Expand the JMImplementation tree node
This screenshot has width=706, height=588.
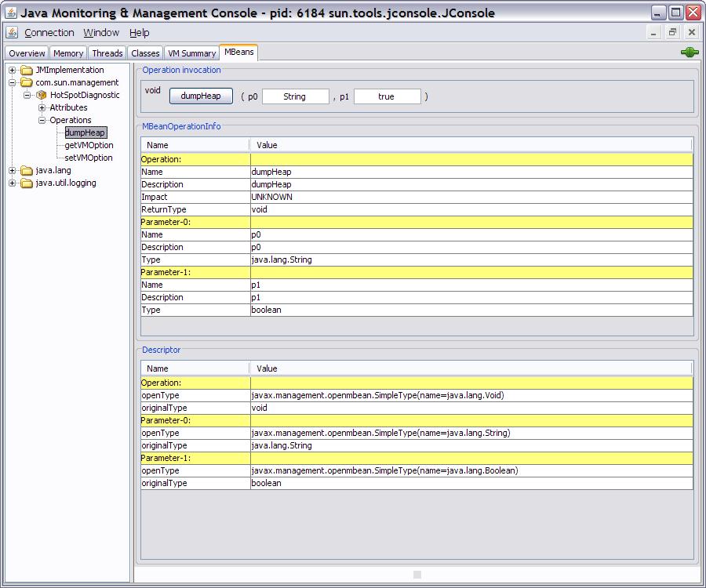point(12,70)
